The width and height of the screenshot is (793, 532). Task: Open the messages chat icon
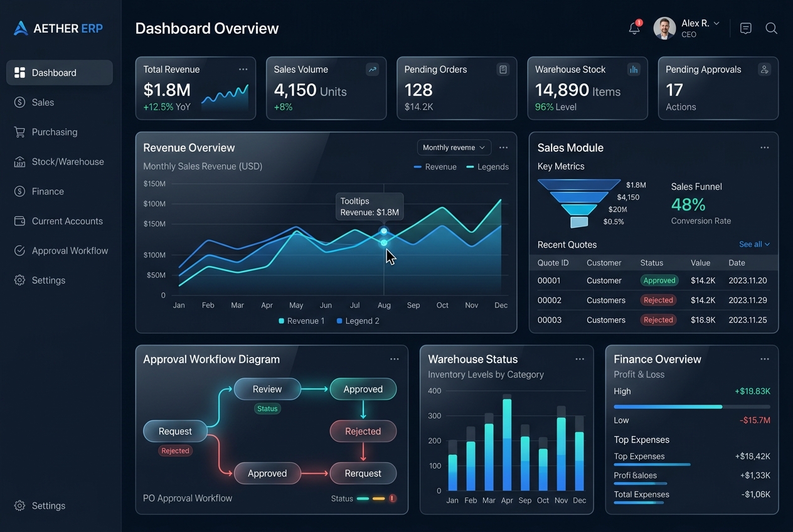pos(745,28)
